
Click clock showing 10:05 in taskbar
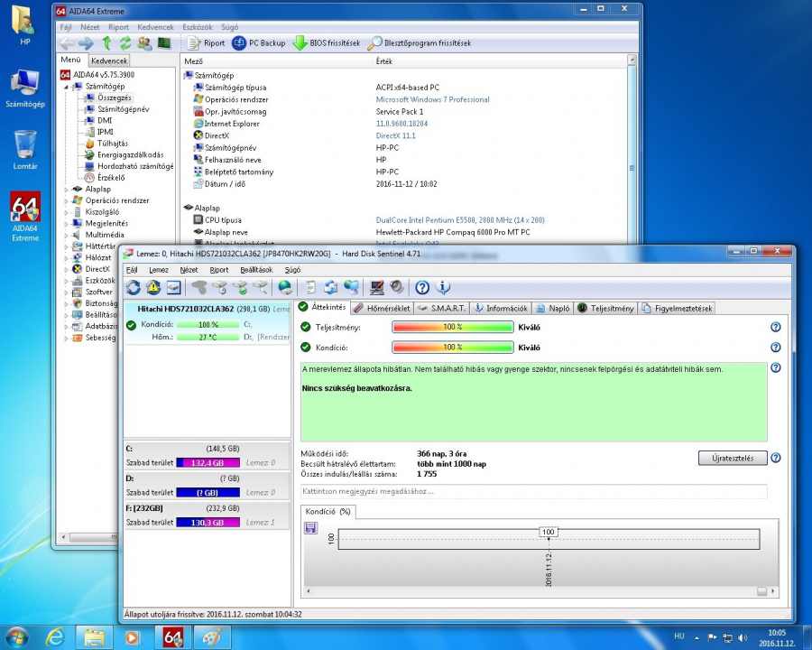777,637
